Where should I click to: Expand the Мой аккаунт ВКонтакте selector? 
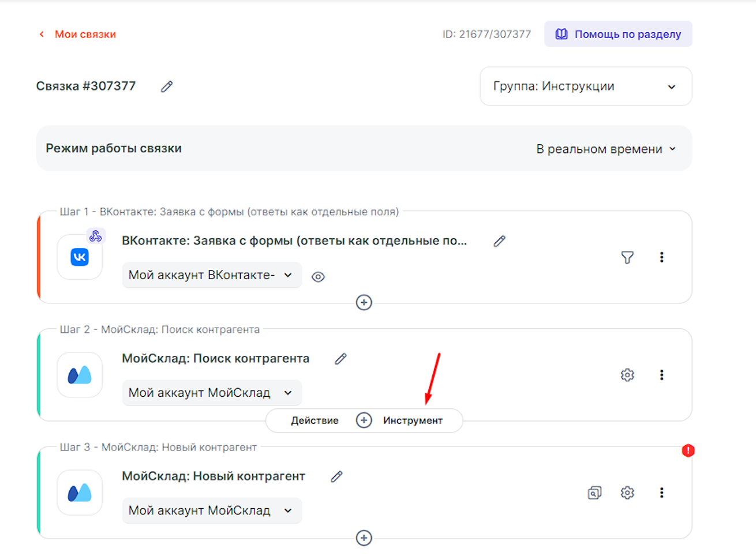(211, 275)
